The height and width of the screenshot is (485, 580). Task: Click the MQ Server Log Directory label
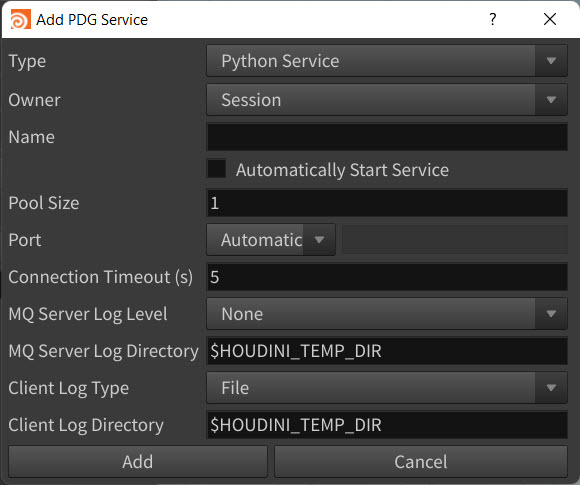click(104, 351)
